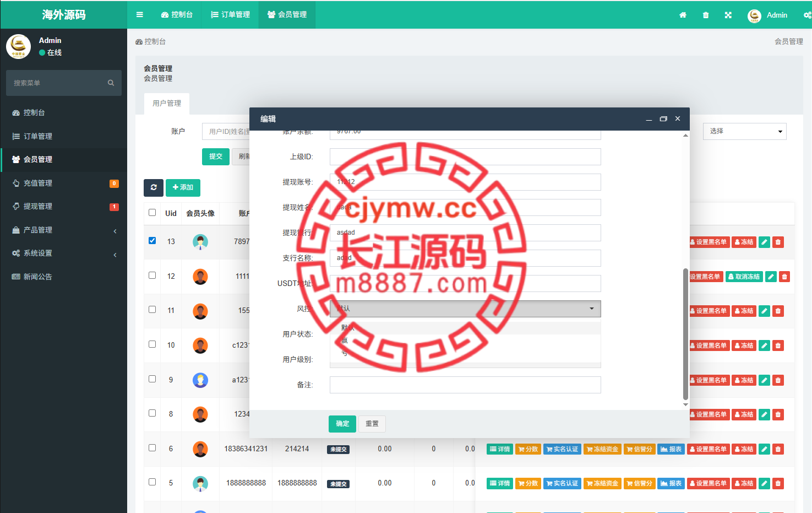
Task: Collapse the 风控 dropdown in the edit dialog
Action: point(465,309)
